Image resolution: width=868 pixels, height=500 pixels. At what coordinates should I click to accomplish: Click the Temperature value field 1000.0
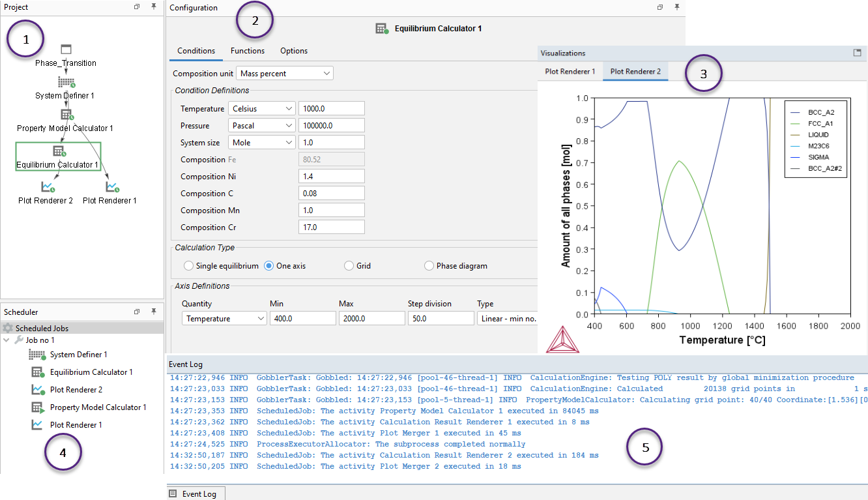(x=332, y=109)
